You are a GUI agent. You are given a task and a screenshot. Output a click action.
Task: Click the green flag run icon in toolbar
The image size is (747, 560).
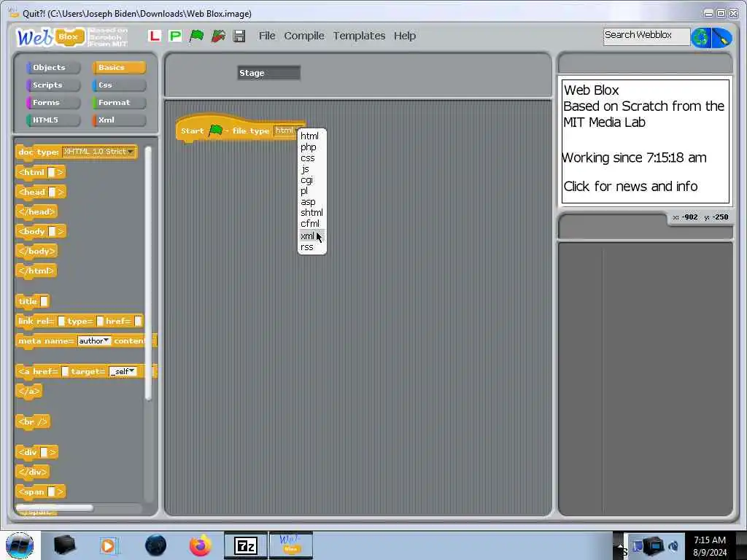tap(196, 36)
